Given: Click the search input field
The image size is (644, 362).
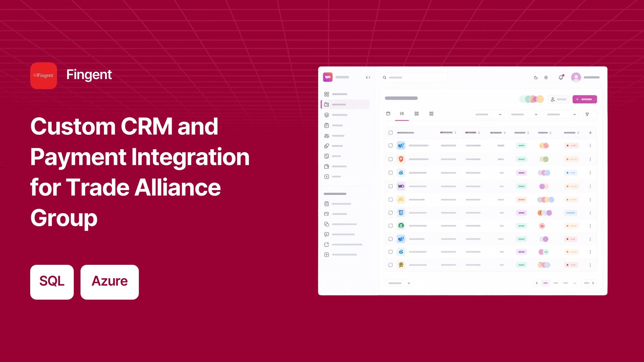Looking at the screenshot, I should tap(414, 77).
